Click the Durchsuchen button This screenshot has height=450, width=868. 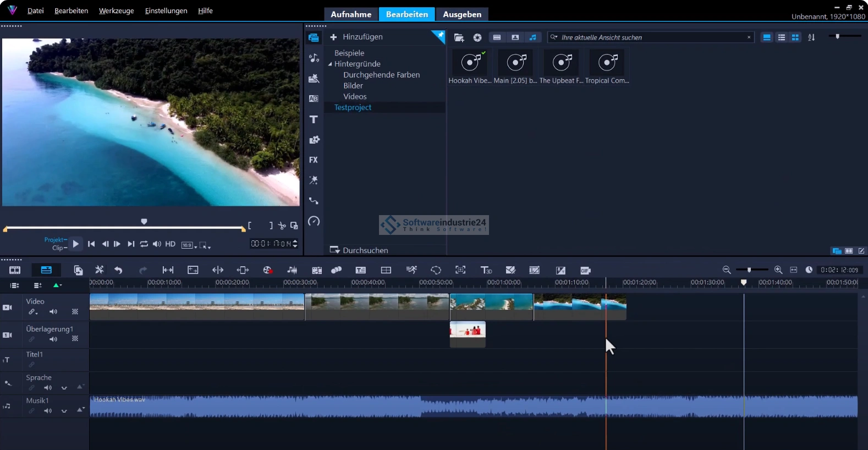[x=359, y=250]
